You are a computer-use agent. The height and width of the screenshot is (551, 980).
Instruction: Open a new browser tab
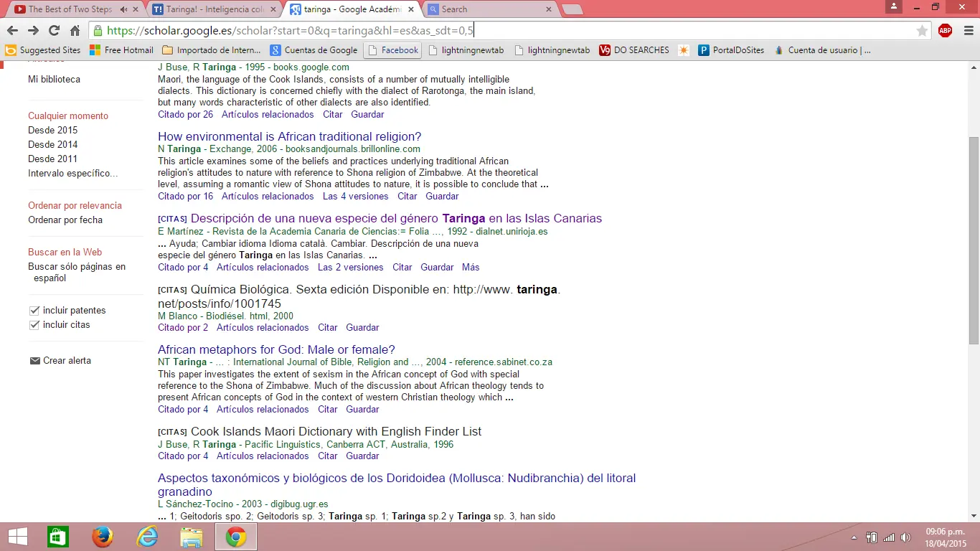tap(572, 9)
